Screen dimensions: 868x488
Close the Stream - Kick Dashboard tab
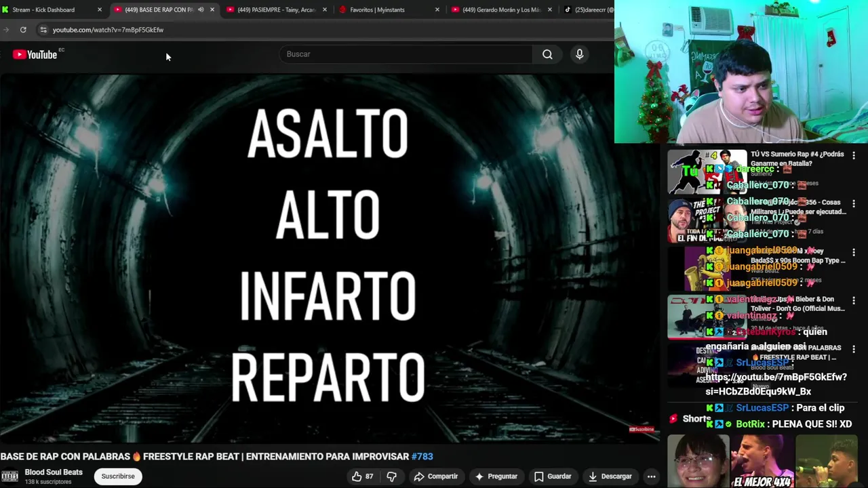point(100,9)
